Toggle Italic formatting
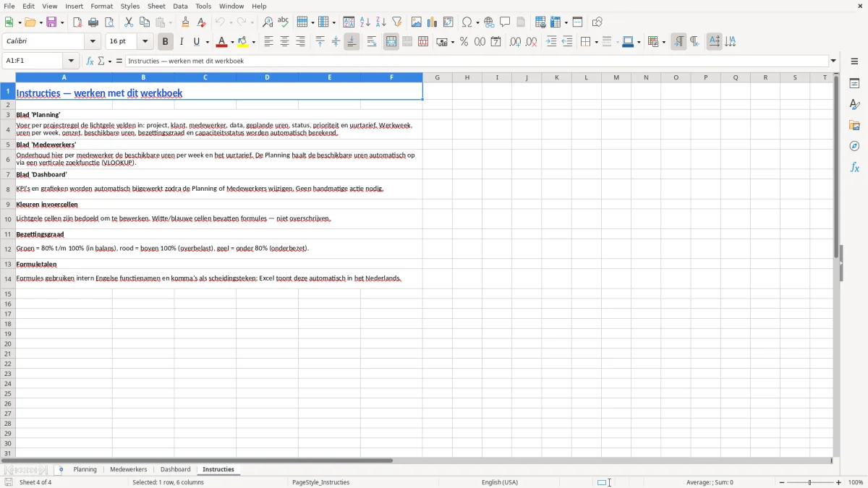The width and height of the screenshot is (868, 488). 182,42
